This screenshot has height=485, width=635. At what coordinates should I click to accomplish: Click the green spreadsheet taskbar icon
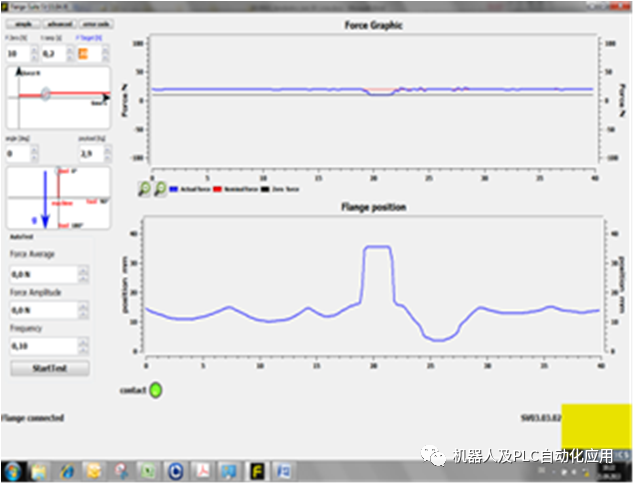(147, 471)
